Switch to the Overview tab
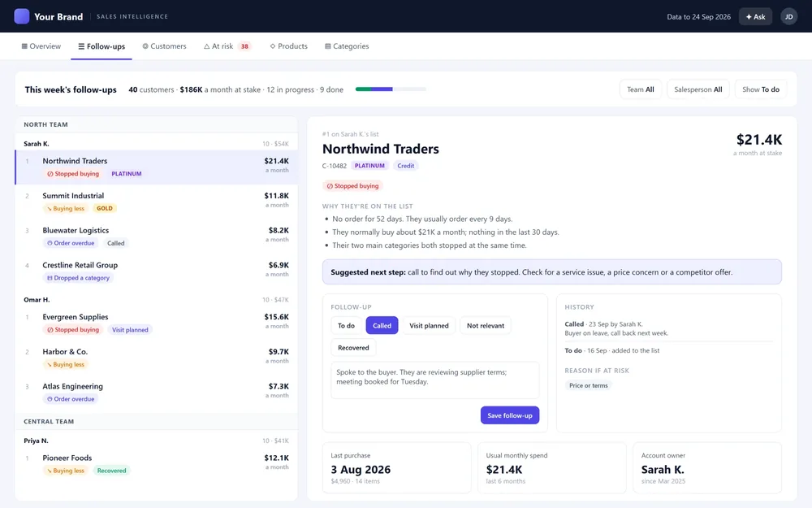This screenshot has width=812, height=508. [41, 46]
